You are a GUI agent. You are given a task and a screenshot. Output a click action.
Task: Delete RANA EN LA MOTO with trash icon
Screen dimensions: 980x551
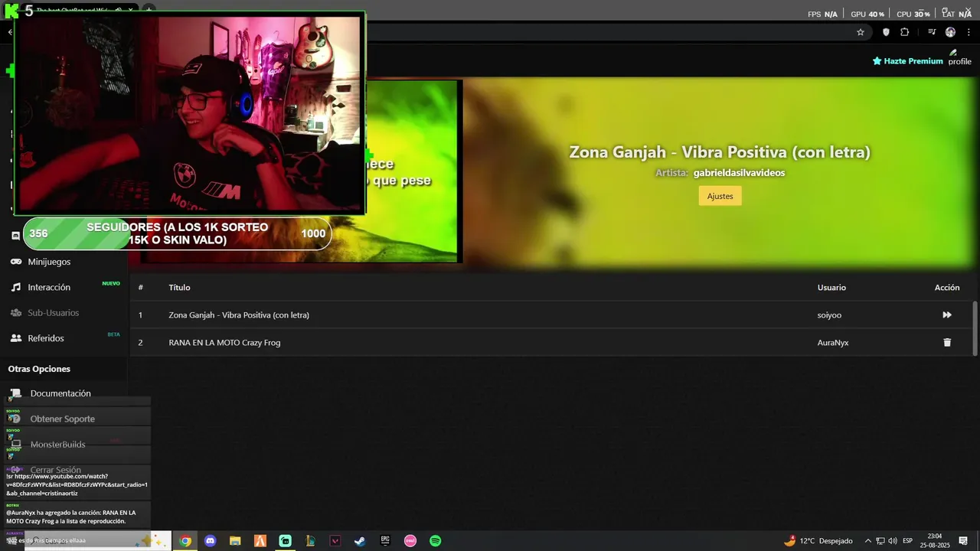[x=947, y=342]
